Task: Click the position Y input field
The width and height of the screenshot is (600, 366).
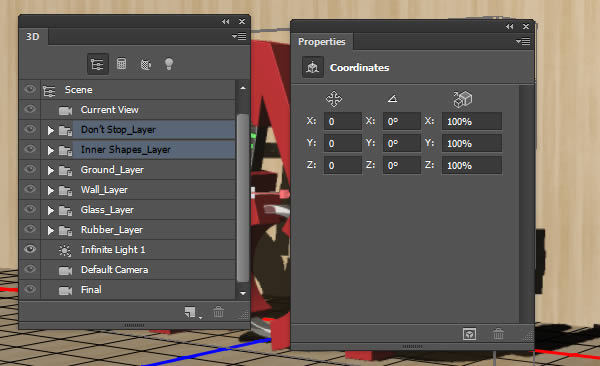Action: pos(342,144)
